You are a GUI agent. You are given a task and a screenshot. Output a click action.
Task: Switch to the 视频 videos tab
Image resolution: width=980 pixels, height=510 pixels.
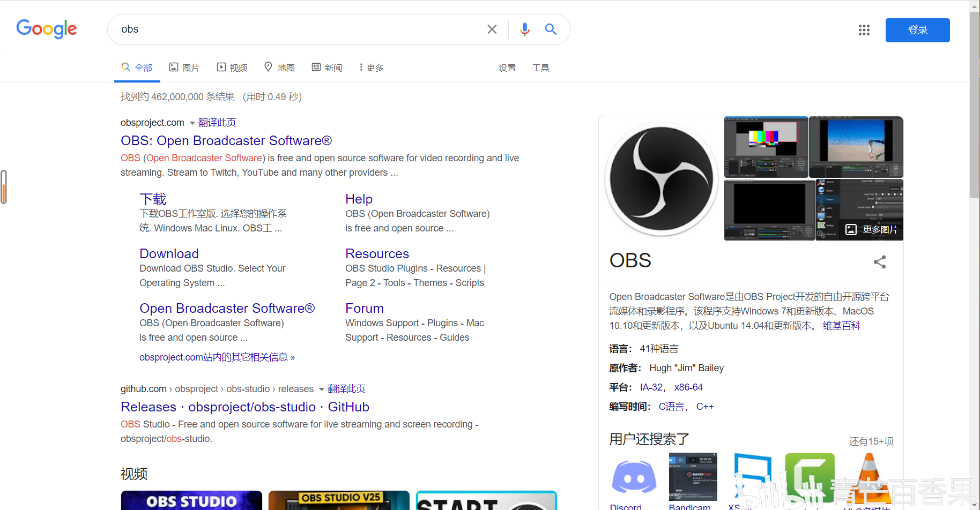click(x=232, y=67)
